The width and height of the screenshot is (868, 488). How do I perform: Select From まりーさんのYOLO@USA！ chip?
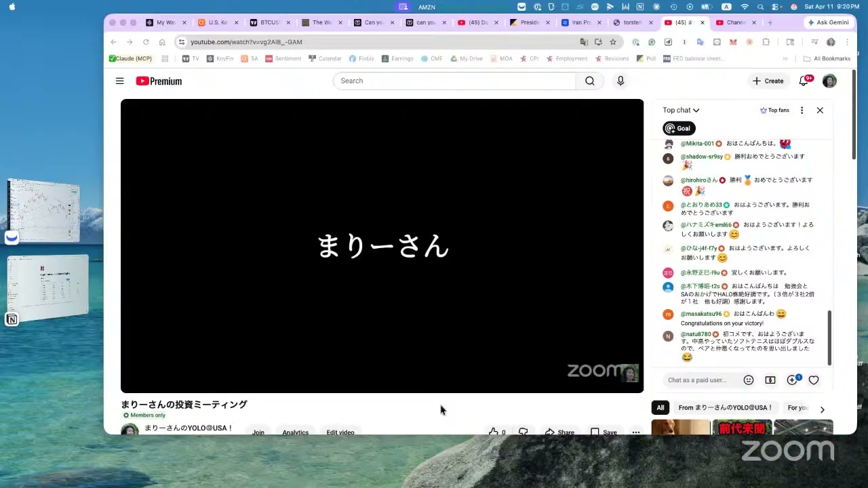[x=726, y=408]
